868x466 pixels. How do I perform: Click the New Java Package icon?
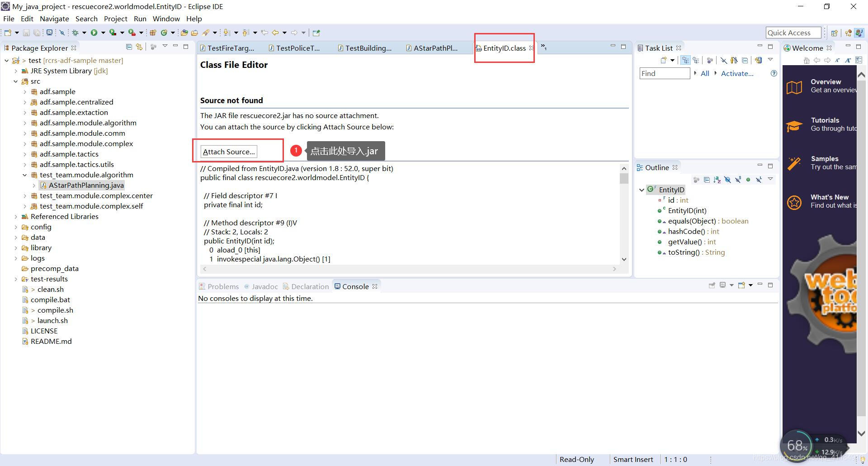[x=153, y=33]
